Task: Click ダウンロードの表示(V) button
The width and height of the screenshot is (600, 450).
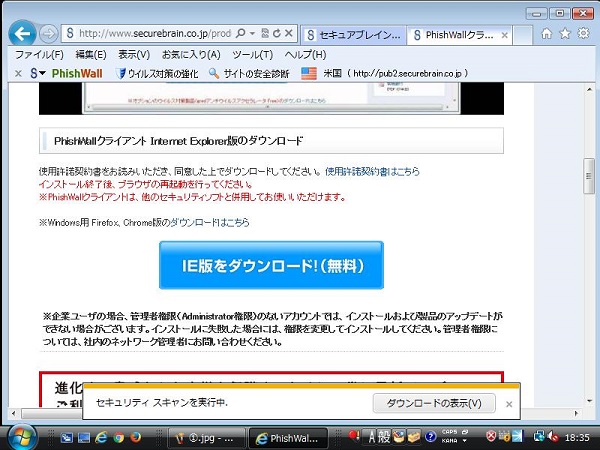Action: (434, 403)
